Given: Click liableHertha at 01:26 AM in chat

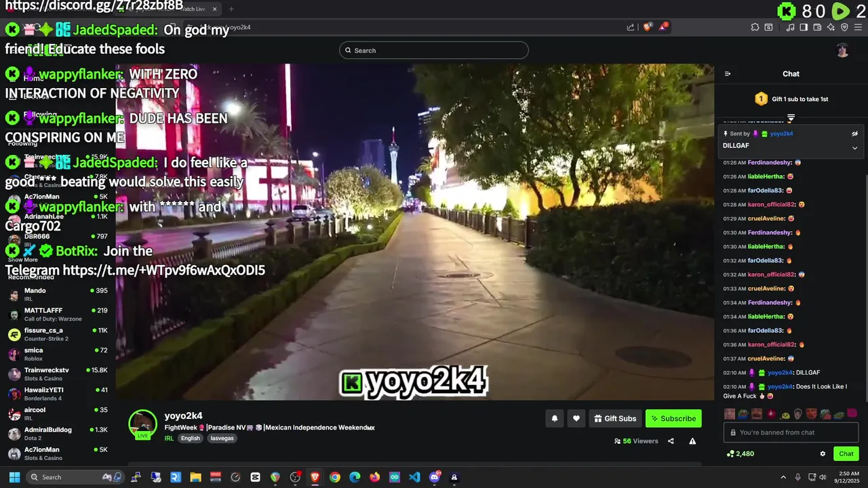Looking at the screenshot, I should 766,176.
